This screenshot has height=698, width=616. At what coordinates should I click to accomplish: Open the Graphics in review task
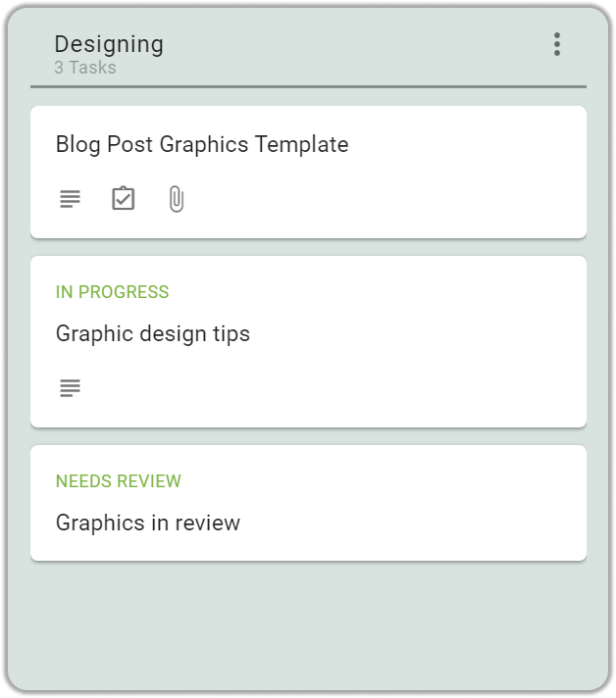(x=148, y=523)
